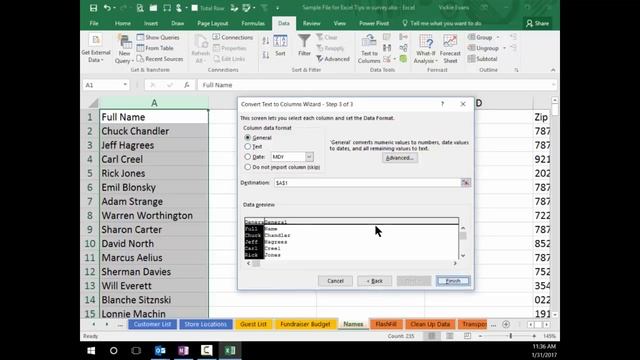Open the FlashFill sheet tab
Viewport: 640px width, 360px height.
(386, 324)
